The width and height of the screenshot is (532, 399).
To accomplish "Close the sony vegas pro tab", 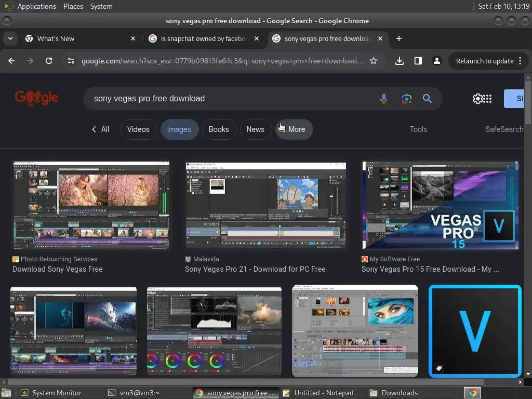I will tap(380, 38).
